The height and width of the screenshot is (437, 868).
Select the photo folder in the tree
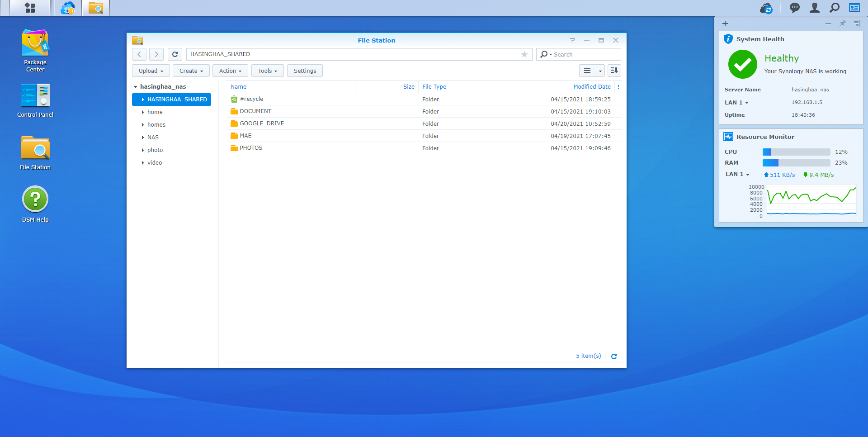(x=155, y=150)
